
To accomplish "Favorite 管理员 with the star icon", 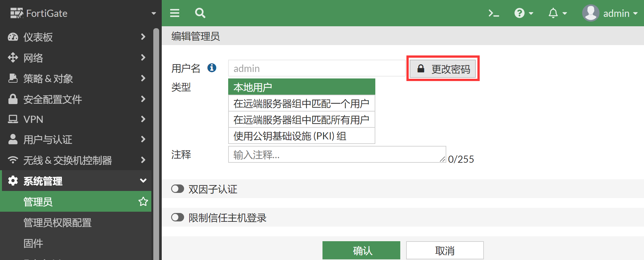I will [x=143, y=201].
